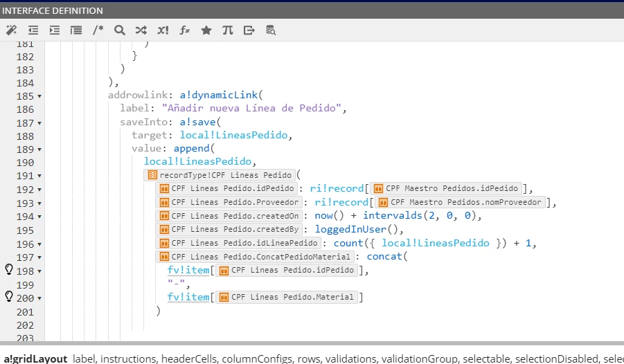This screenshot has width=624, height=364.
Task: Open the search magnifier tool
Action: pos(119,30)
